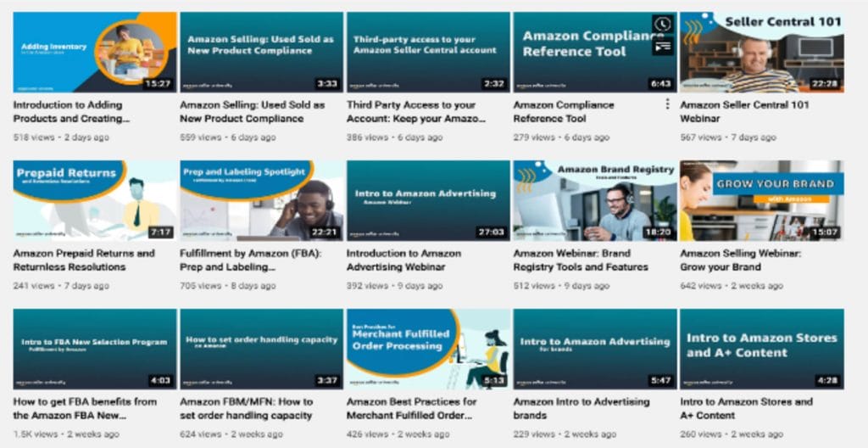Click '705 views · 8 days ago' text
Screen dimensions: 868x448
click(227, 286)
